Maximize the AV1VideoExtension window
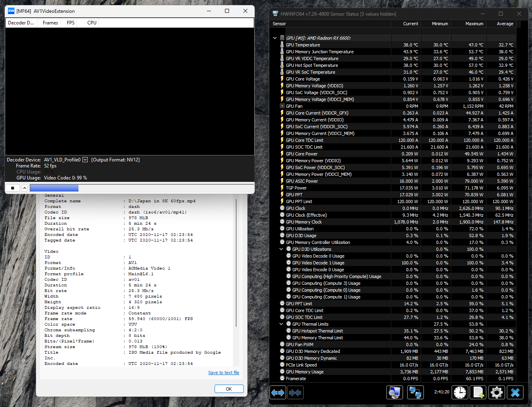 [x=227, y=11]
